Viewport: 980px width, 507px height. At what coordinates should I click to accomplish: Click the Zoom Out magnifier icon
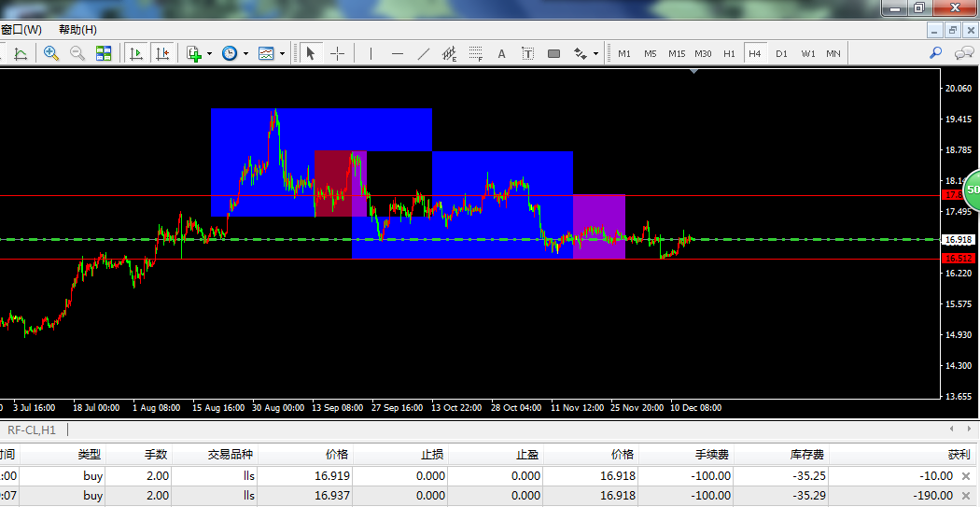tap(77, 53)
